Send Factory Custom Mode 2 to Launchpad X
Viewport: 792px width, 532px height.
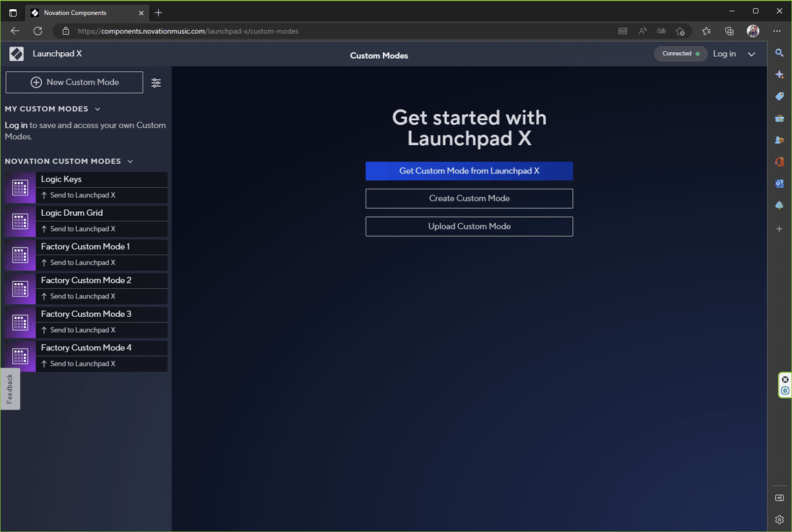101,296
